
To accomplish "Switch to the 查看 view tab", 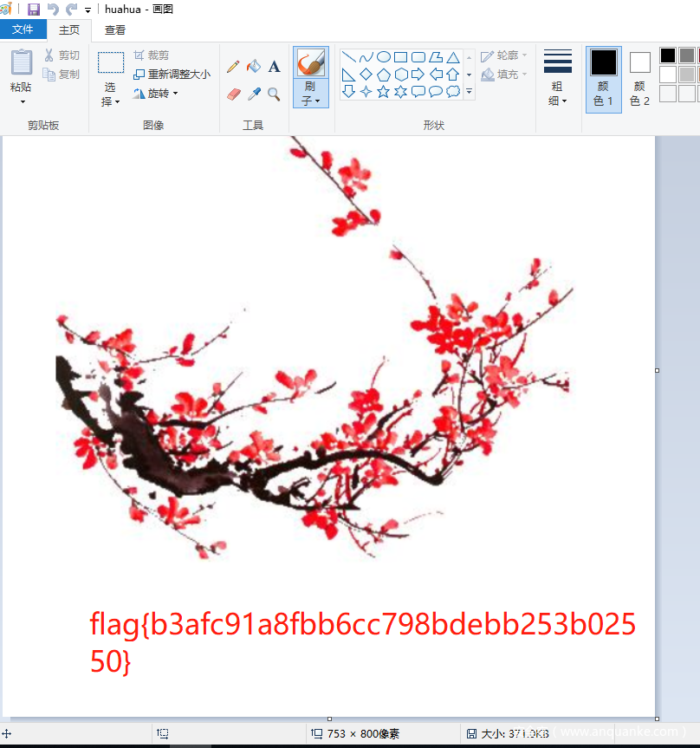I will pos(115,29).
